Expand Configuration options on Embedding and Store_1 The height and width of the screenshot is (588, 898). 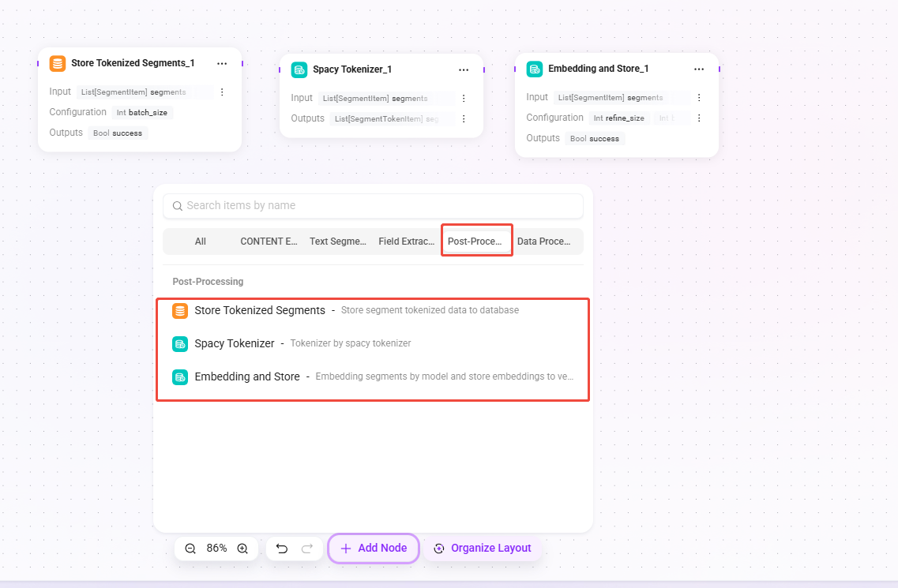(699, 118)
